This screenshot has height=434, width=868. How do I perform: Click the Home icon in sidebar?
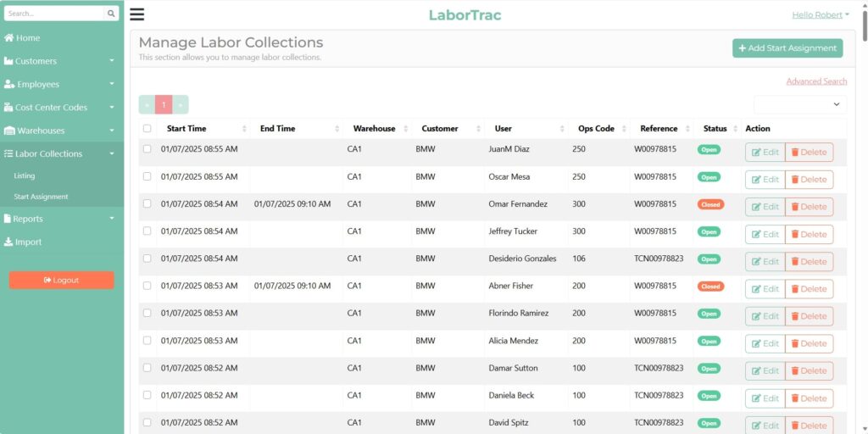tap(8, 38)
